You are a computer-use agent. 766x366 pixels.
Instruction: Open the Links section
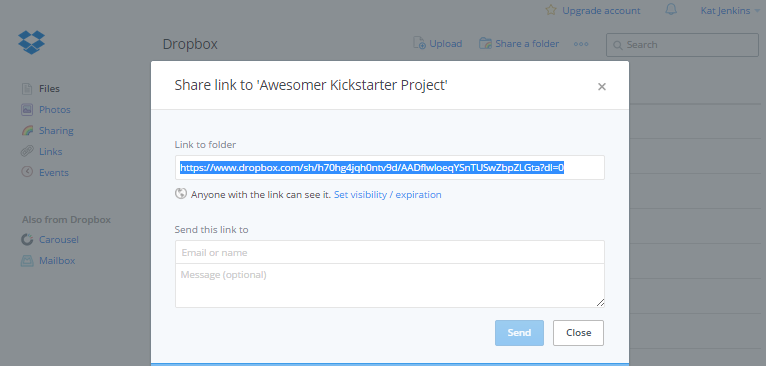tap(50, 151)
